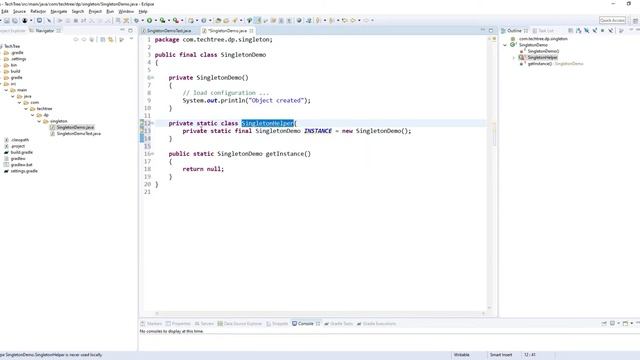Click the editor horizontal scrollbar
Viewport: 640px width, 360px height.
pos(320,313)
